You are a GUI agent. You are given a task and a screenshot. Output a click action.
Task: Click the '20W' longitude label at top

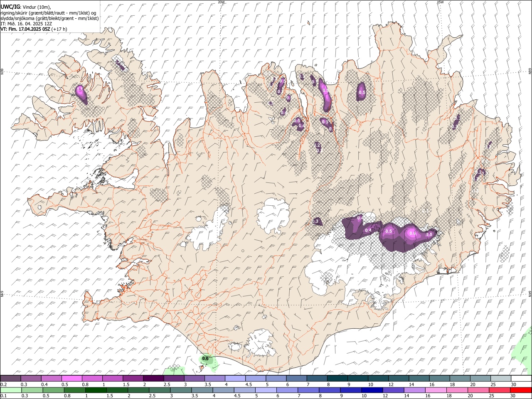[x=221, y=2]
